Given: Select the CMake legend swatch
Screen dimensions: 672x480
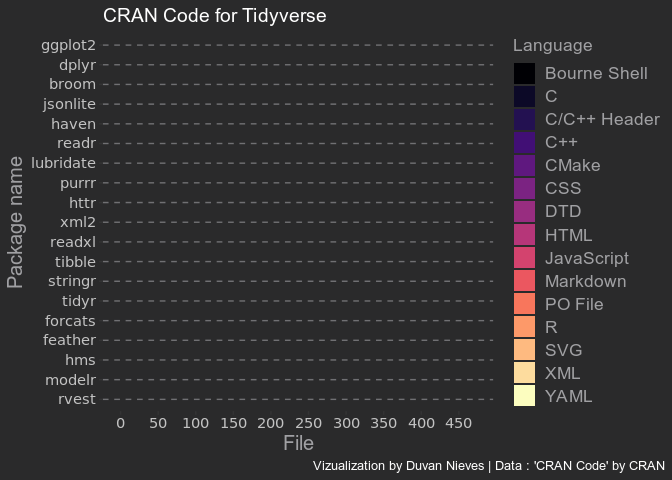Looking at the screenshot, I should pyautogui.click(x=524, y=165).
